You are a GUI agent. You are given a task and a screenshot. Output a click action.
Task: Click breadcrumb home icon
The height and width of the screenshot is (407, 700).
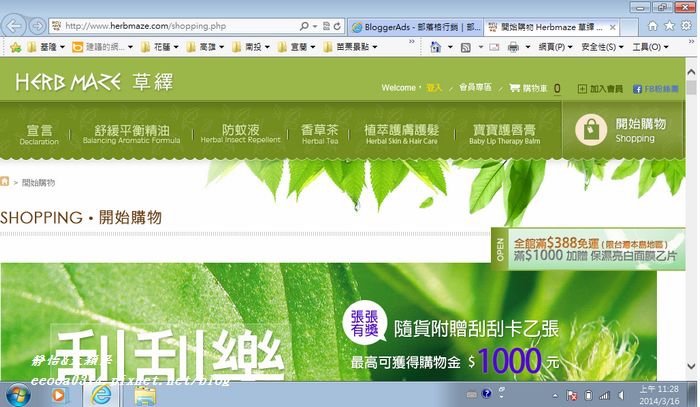point(4,181)
